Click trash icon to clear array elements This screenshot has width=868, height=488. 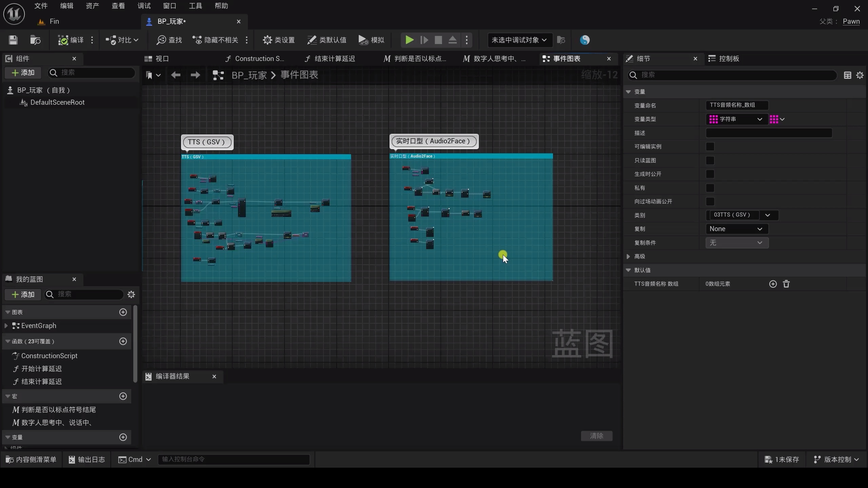click(x=786, y=284)
